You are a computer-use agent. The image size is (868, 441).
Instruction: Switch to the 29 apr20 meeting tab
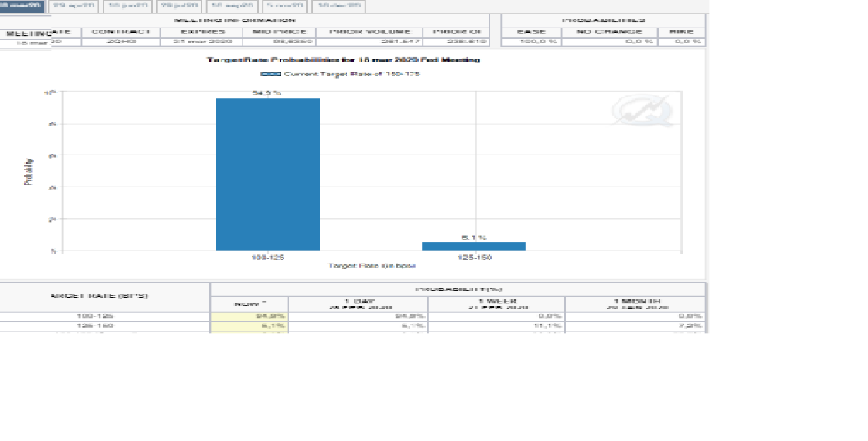click(73, 6)
